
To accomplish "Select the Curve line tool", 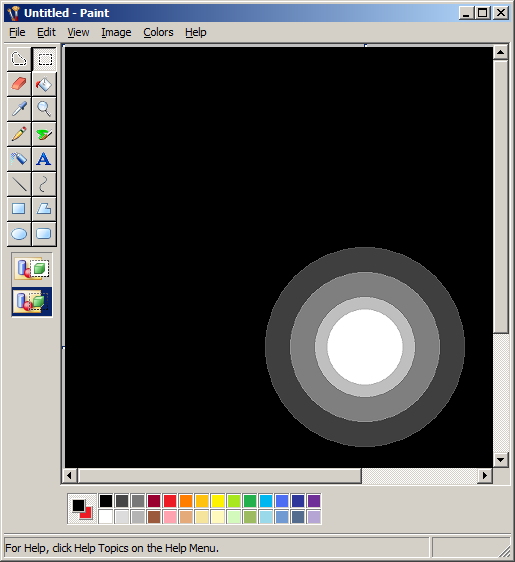I will pyautogui.click(x=44, y=184).
